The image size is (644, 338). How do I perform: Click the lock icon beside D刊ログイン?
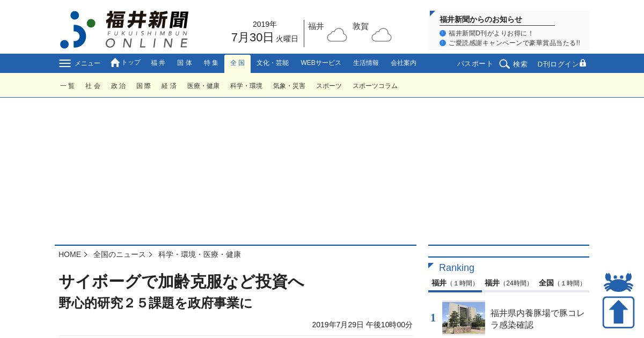pos(583,63)
